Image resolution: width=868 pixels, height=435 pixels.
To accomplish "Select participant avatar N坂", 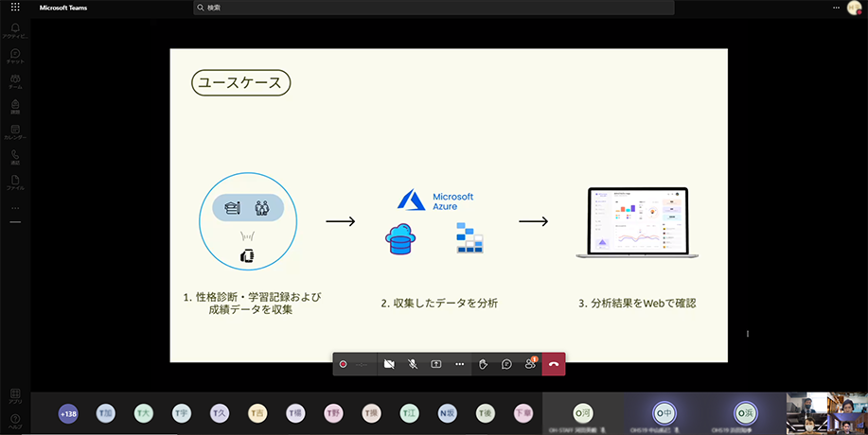I will coord(448,413).
